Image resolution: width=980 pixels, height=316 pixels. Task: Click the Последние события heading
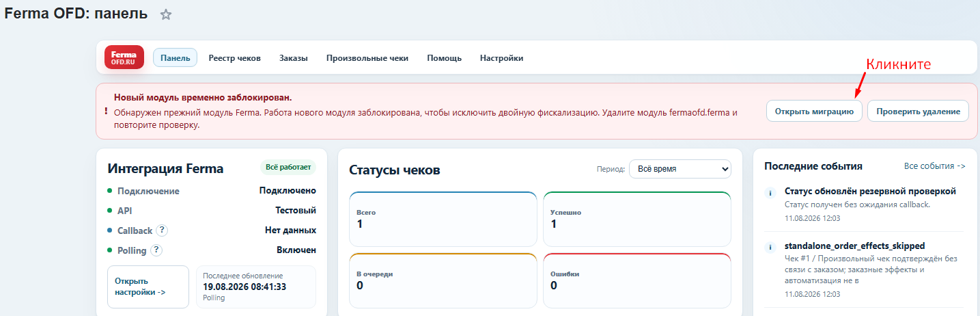pyautogui.click(x=813, y=166)
